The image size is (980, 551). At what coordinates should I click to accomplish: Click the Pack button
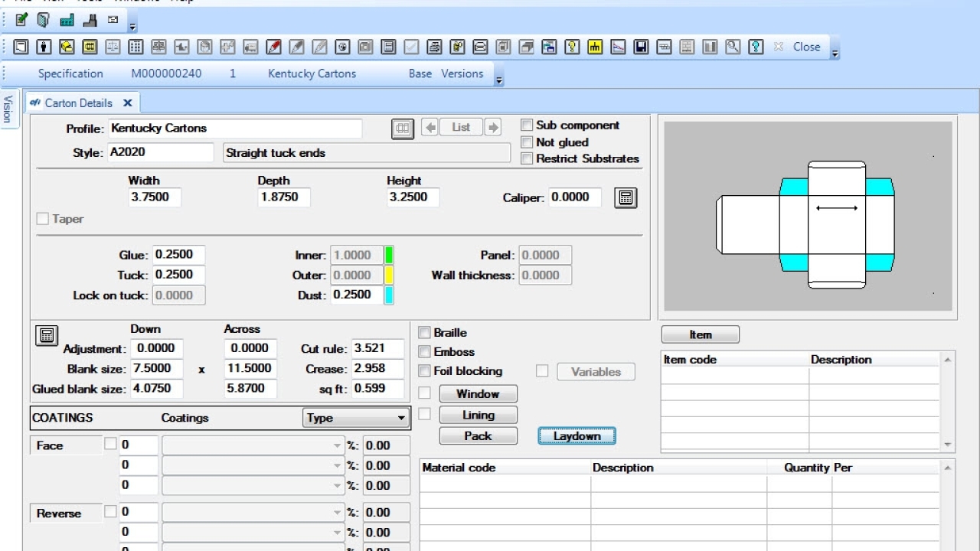point(478,435)
